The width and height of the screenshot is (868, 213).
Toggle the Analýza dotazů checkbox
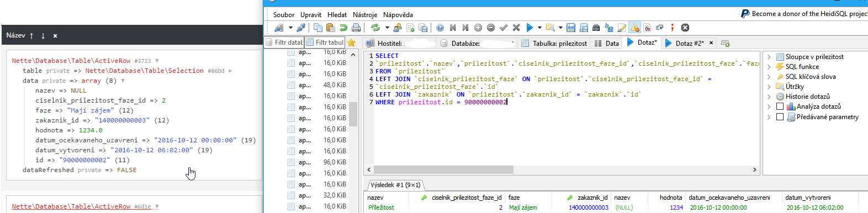[x=780, y=106]
